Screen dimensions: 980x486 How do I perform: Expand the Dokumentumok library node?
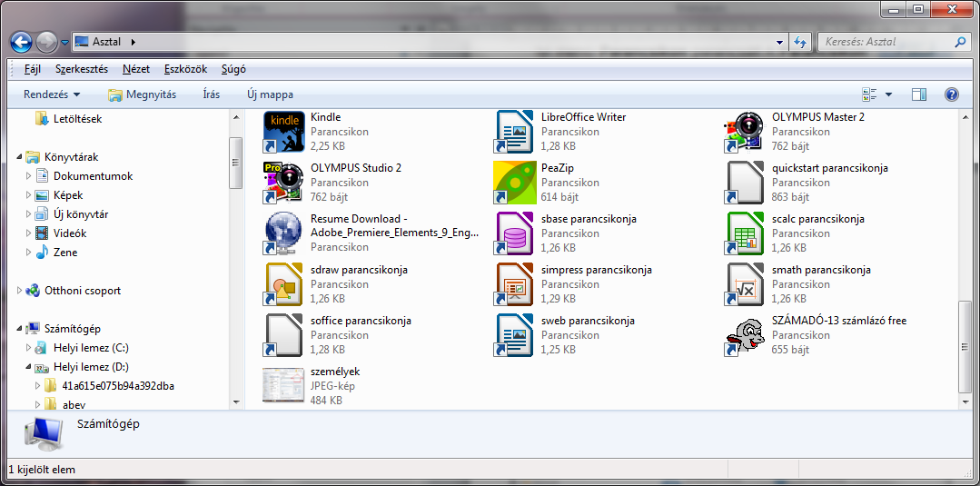pos(28,176)
